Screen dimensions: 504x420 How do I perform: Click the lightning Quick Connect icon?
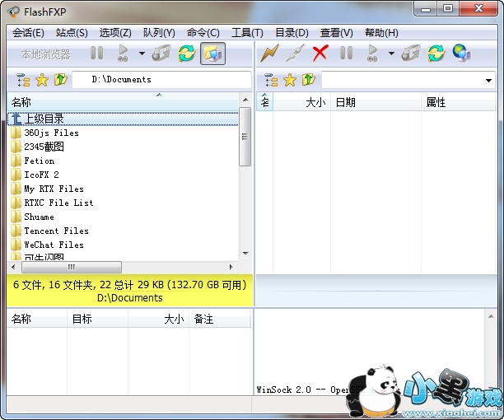click(x=269, y=54)
